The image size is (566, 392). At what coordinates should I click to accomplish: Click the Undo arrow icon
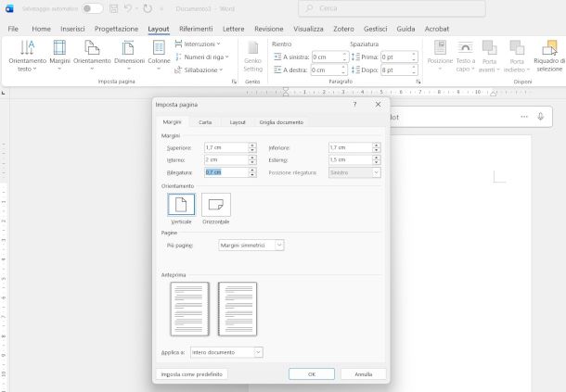[x=128, y=8]
